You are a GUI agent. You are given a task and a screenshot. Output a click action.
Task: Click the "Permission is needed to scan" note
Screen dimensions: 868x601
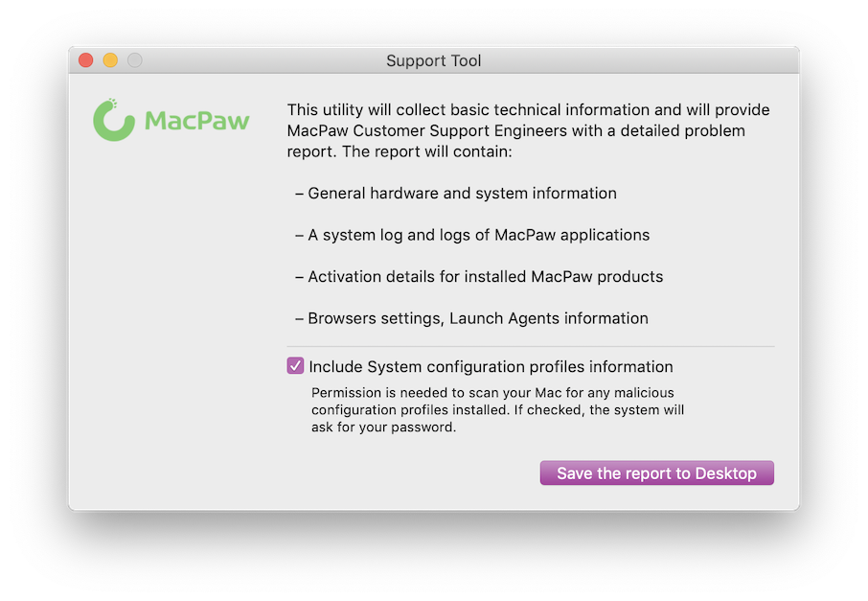click(497, 410)
